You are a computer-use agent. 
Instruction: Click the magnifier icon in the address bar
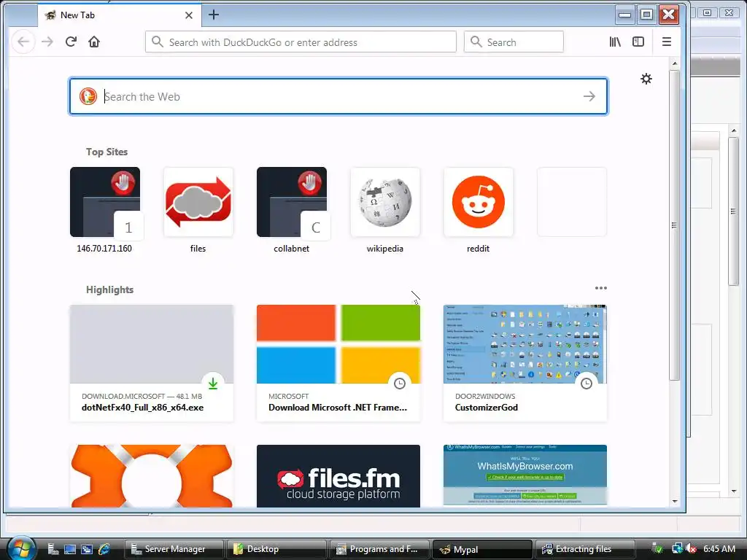click(158, 42)
